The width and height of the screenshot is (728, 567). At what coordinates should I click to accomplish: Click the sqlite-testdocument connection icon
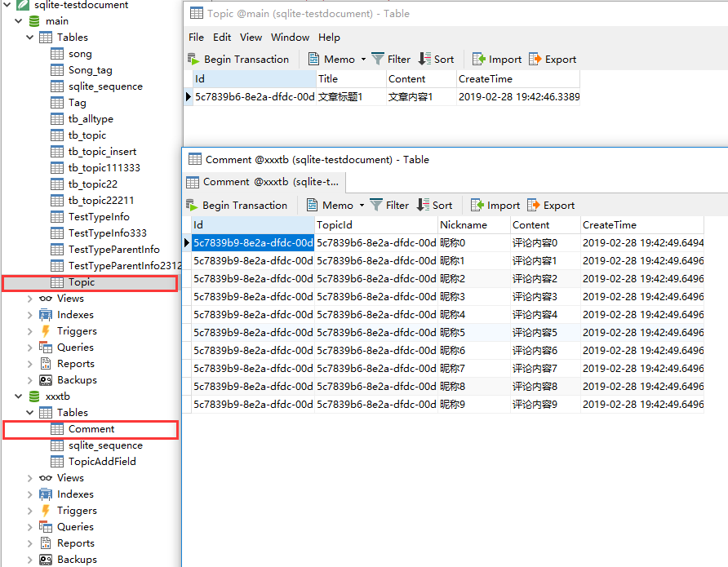(23, 5)
